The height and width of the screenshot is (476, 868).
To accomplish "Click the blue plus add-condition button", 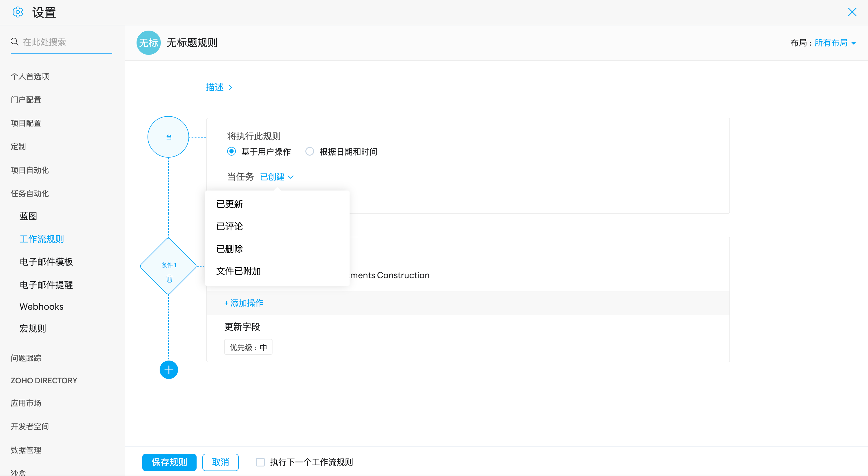I will (169, 370).
